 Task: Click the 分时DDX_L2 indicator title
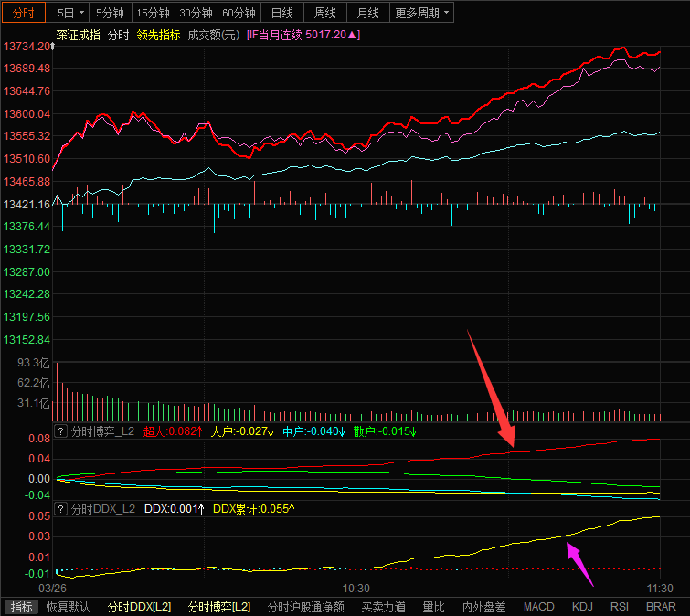click(103, 509)
